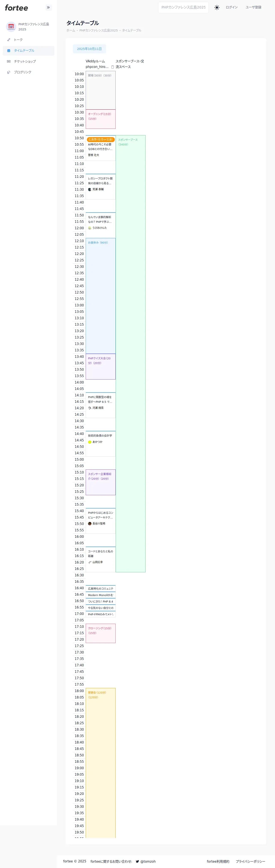Image resolution: width=275 pixels, height=868 pixels.
Task: Click the 18:00 time row label
Action: click(79, 691)
